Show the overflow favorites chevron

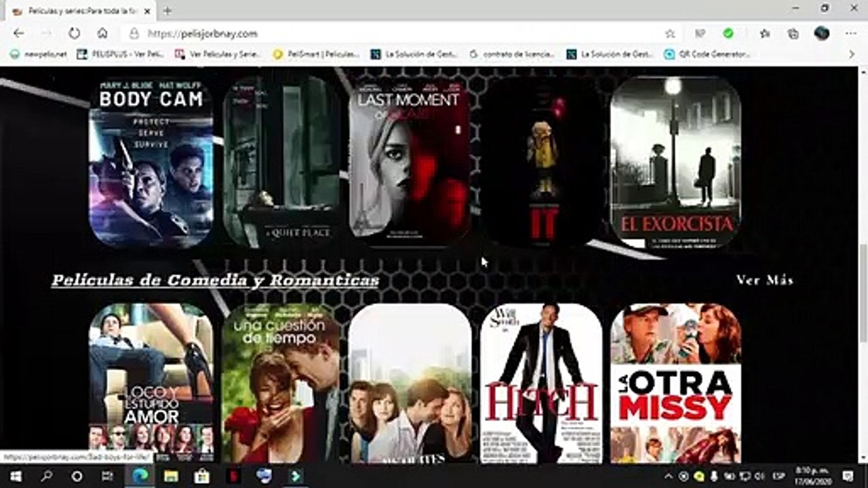852,54
